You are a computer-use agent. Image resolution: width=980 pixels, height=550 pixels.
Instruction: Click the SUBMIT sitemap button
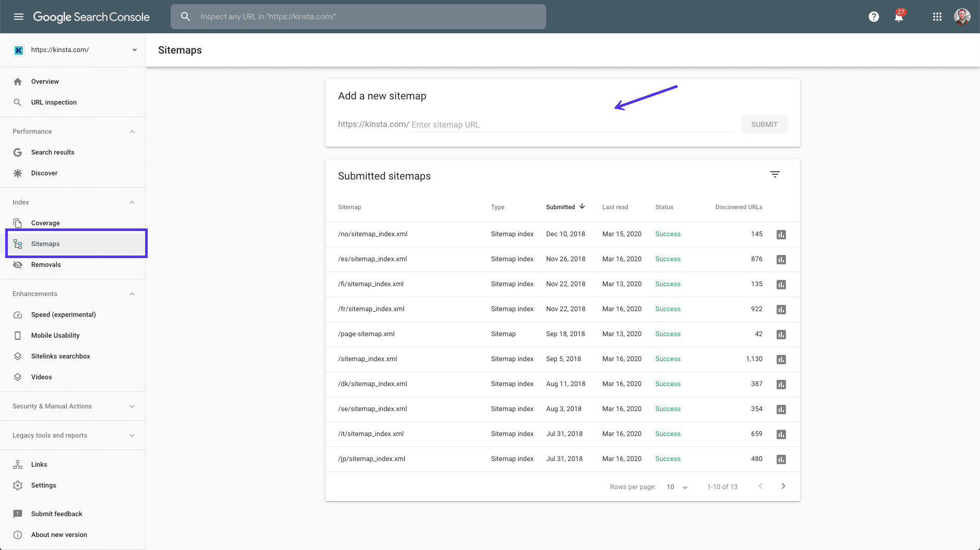(764, 124)
